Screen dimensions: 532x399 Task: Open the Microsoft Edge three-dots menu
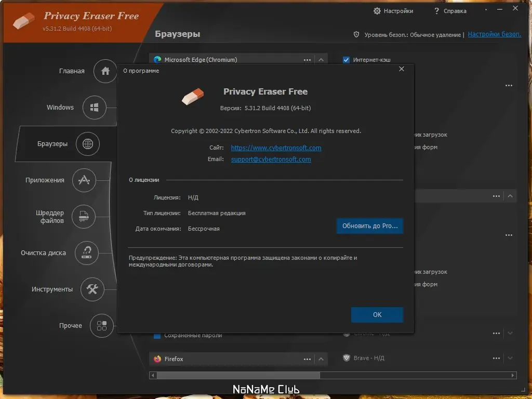coord(307,60)
